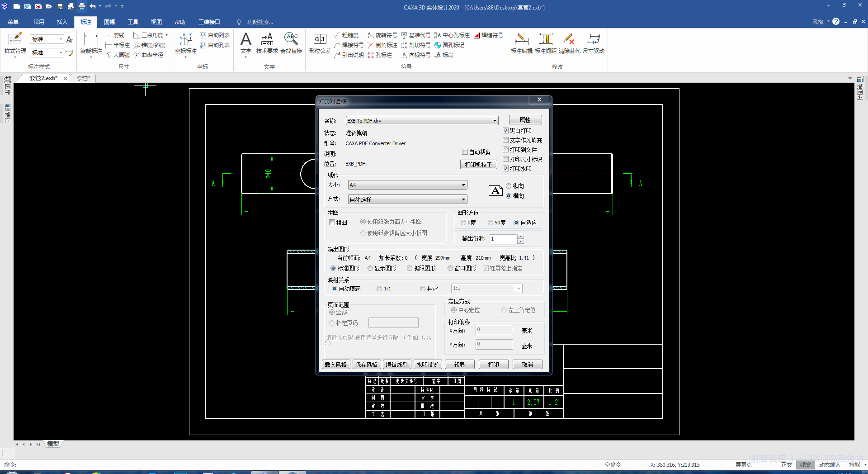The width and height of the screenshot is (868, 474).
Task: Select the Text (文字) tool
Action: (245, 44)
